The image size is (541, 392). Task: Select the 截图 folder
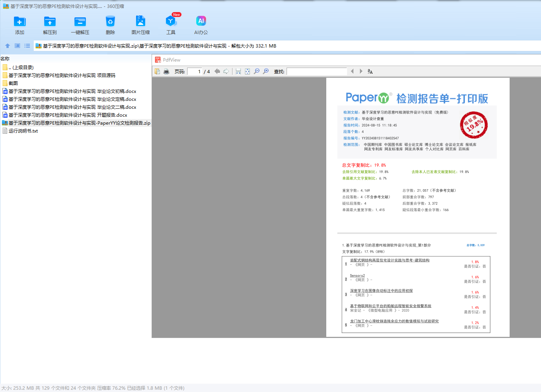tap(10, 83)
